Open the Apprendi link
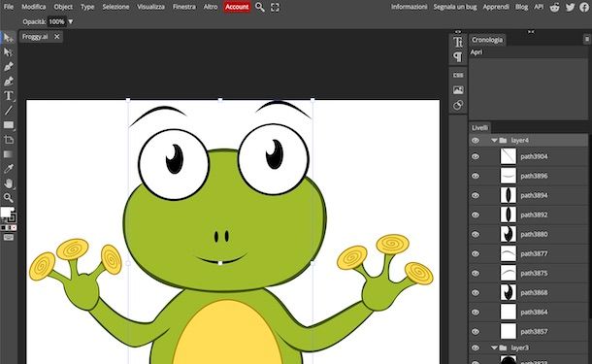The width and height of the screenshot is (592, 364). [496, 7]
